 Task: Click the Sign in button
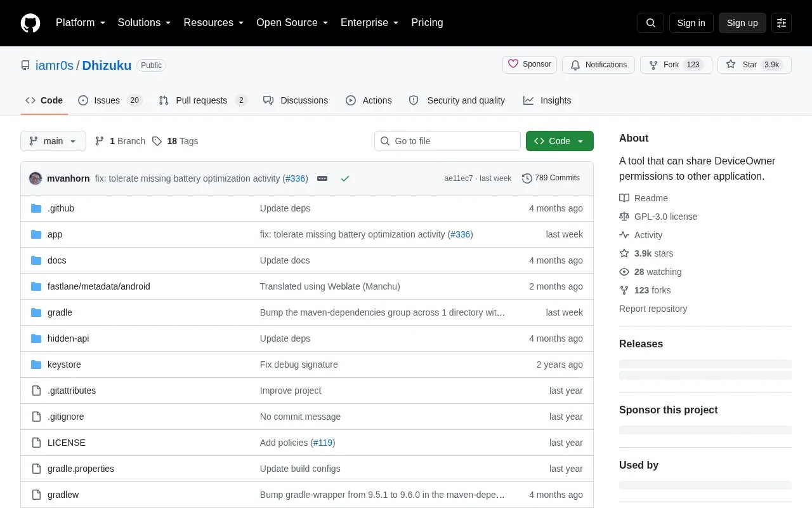[691, 23]
